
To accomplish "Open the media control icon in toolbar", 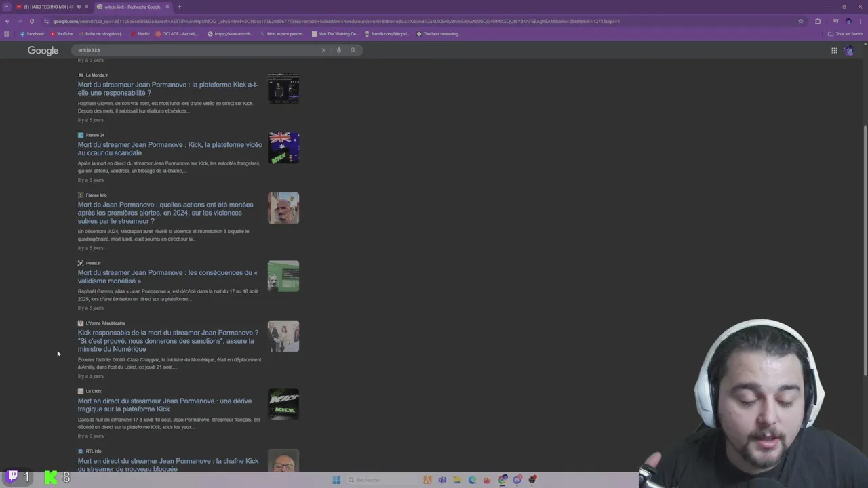I will coord(835,21).
